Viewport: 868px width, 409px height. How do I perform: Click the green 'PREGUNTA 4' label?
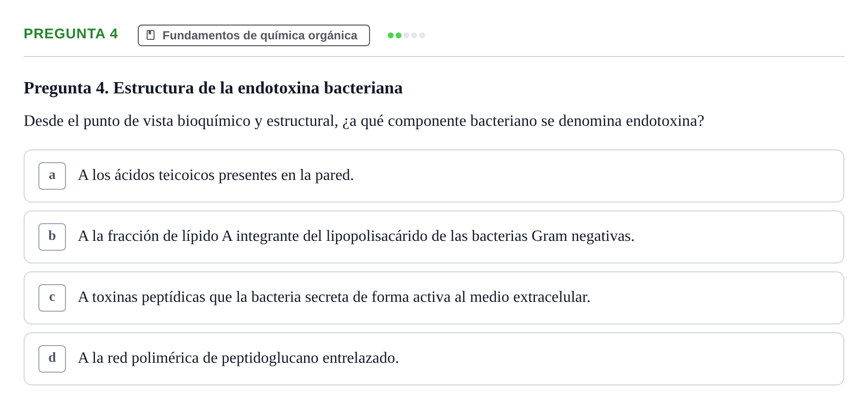pos(71,33)
